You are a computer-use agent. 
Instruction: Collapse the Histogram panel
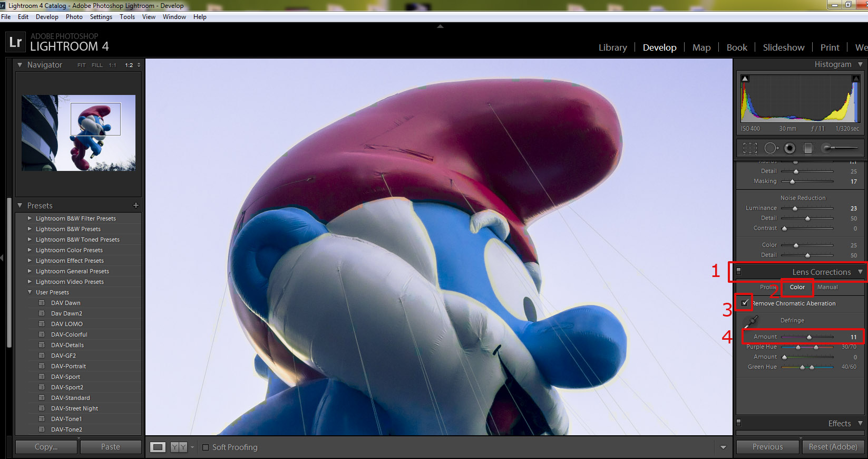coord(861,64)
